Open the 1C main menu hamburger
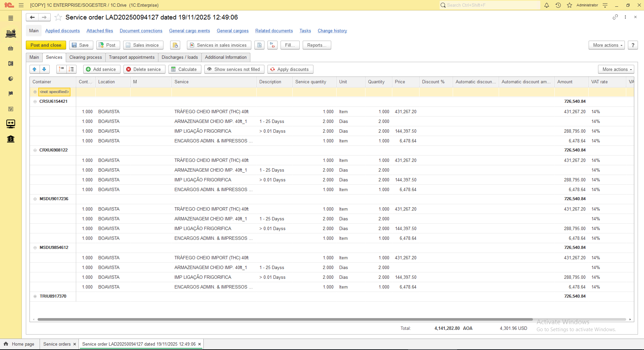 (21, 5)
